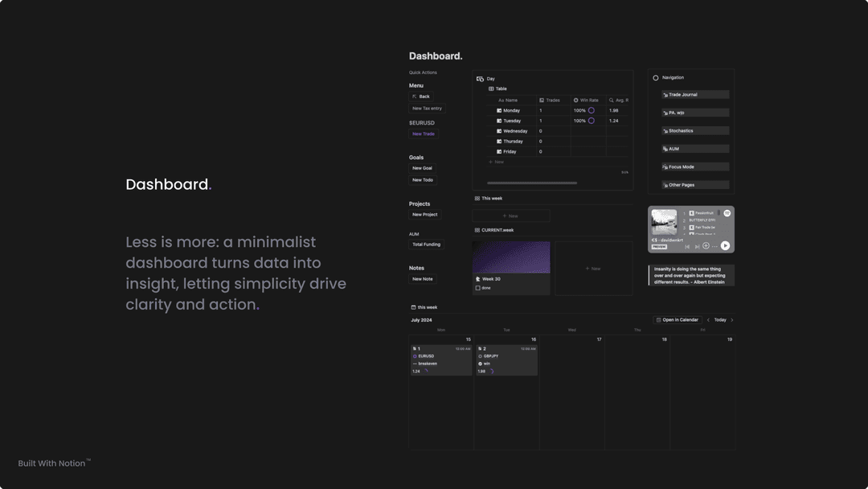Skip to next track in player
Screen dimensions: 868x489
696,246
